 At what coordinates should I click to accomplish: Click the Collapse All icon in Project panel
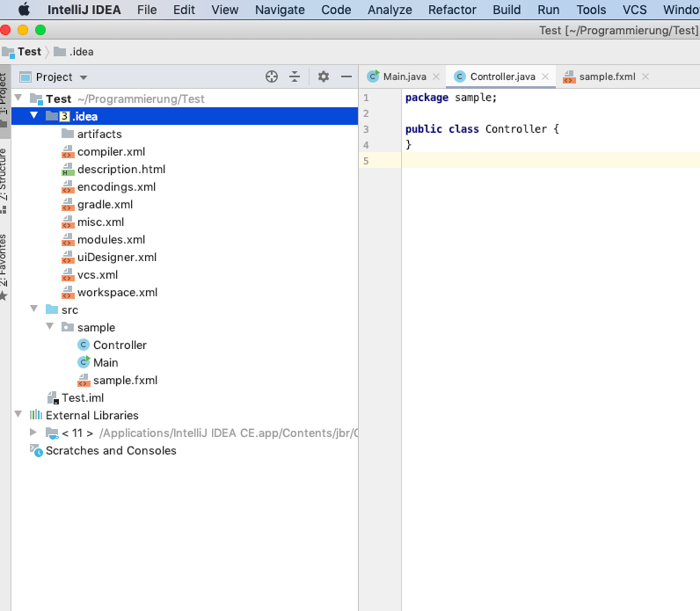295,76
